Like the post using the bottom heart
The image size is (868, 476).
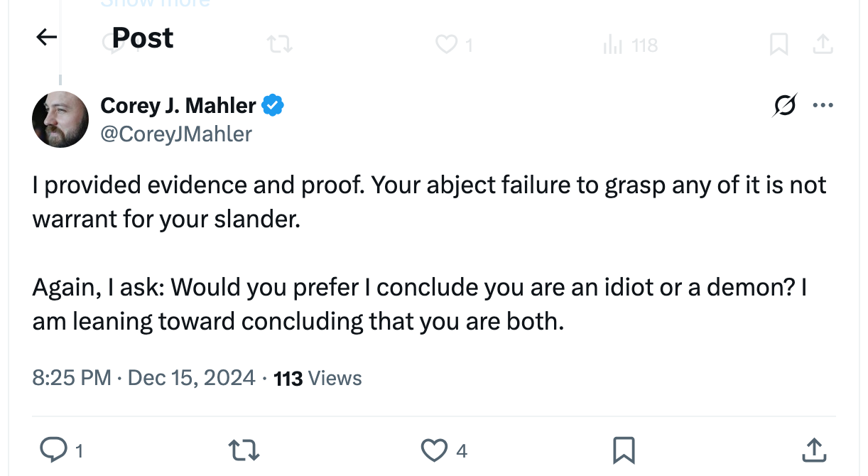coord(434,449)
